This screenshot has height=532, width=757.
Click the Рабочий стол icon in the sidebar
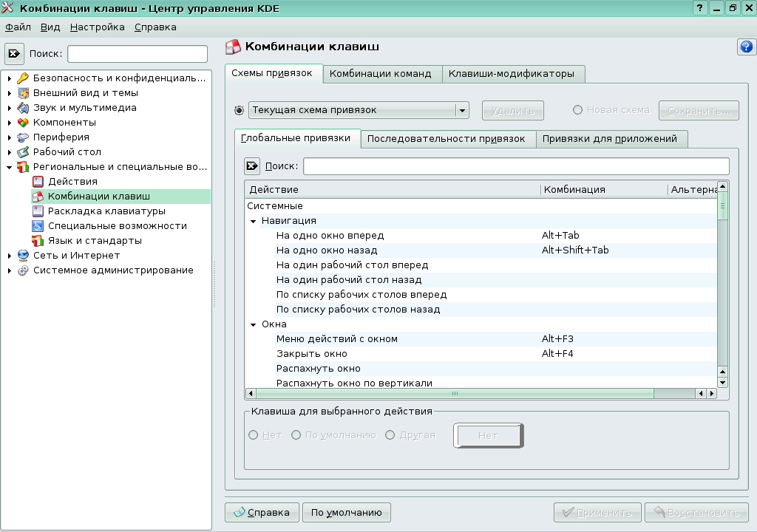(x=21, y=152)
